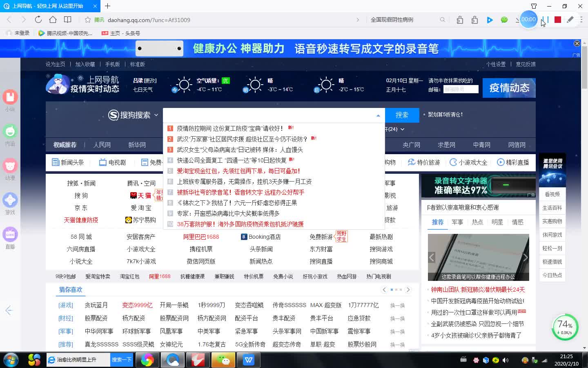The width and height of the screenshot is (588, 368).
Task: Click the magnifier in browser search box
Action: pyautogui.click(x=442, y=20)
